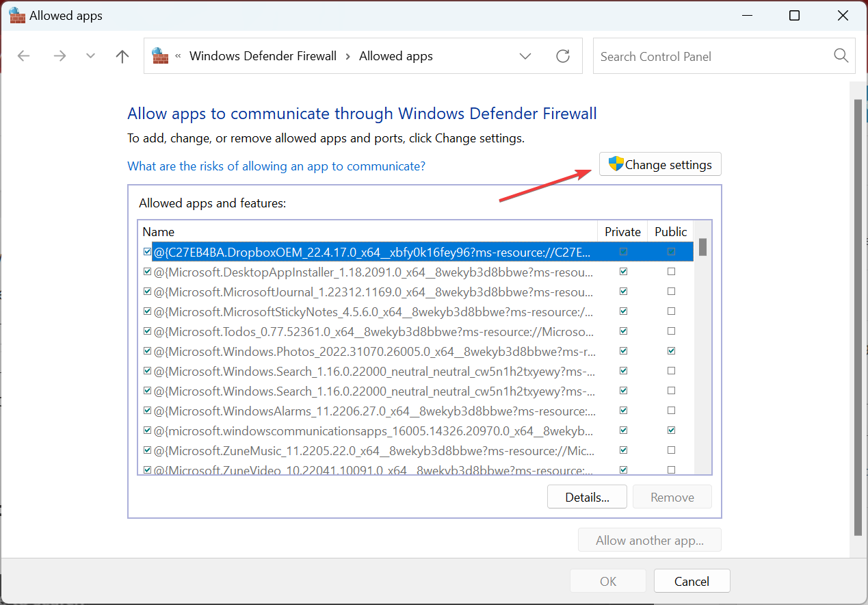Open the recent locations chevron
Image resolution: width=868 pixels, height=605 pixels.
tap(91, 56)
